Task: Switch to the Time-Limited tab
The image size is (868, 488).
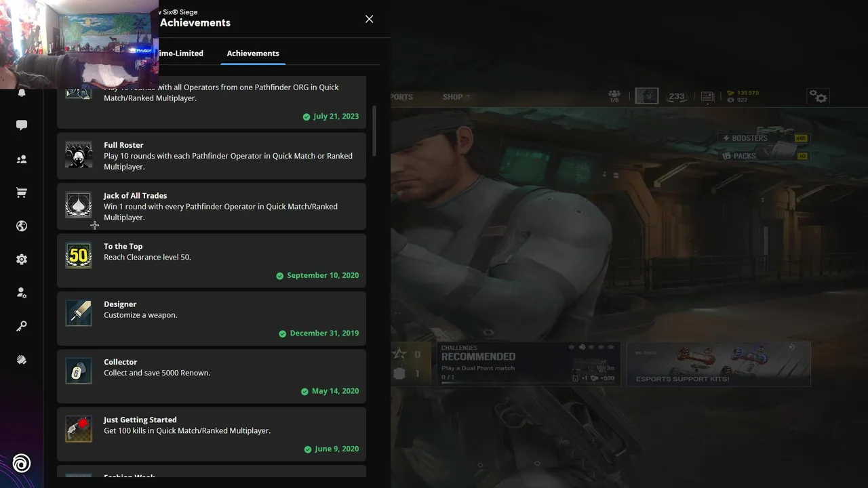Action: coord(180,53)
